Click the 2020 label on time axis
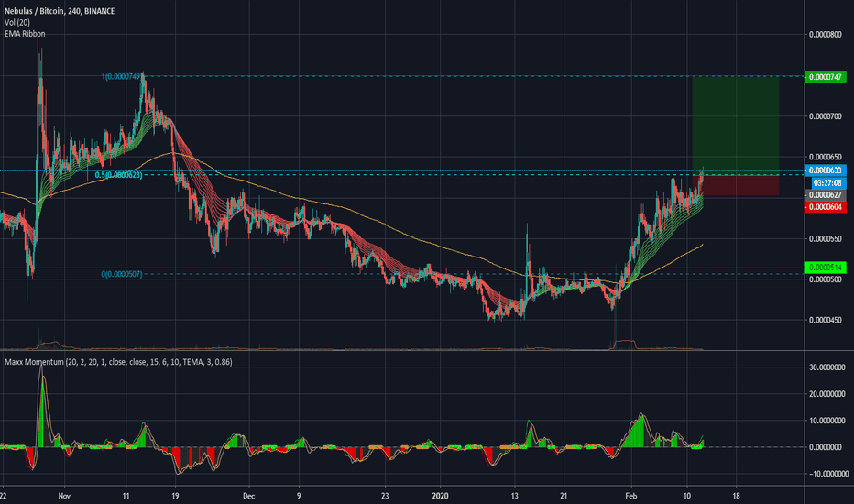 (440, 496)
